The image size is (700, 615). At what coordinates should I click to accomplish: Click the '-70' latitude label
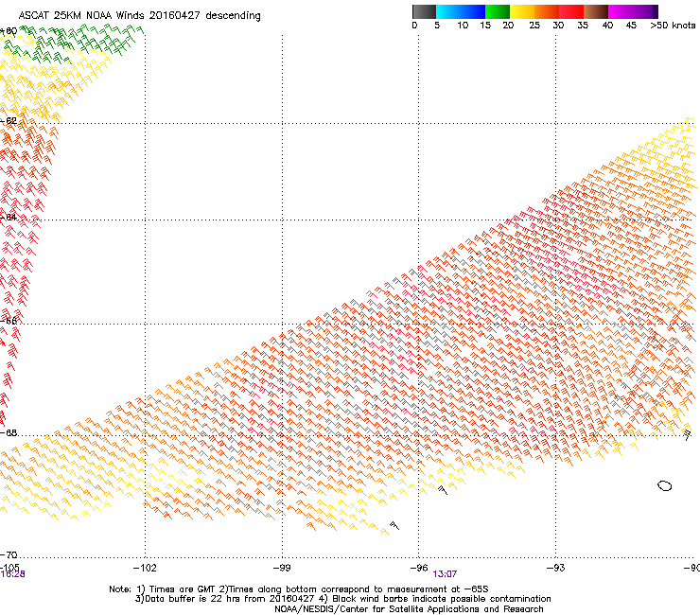click(9, 554)
